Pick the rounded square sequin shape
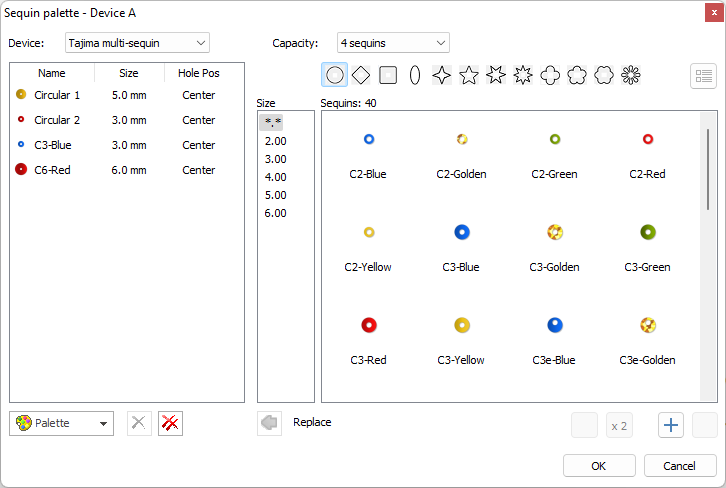The height and width of the screenshot is (488, 726). pos(388,75)
